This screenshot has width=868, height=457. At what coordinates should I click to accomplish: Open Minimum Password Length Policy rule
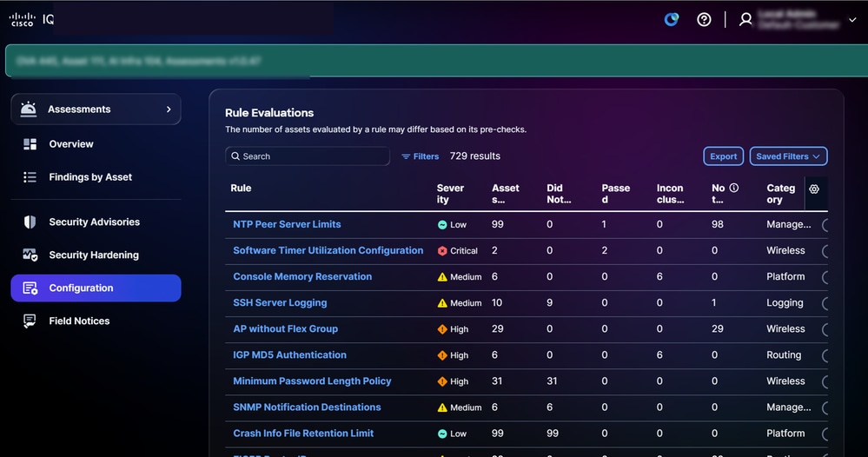pyautogui.click(x=312, y=381)
